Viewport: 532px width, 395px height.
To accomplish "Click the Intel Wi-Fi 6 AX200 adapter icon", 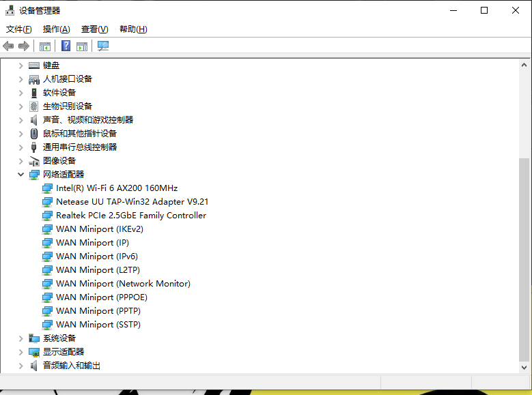I will pos(47,188).
